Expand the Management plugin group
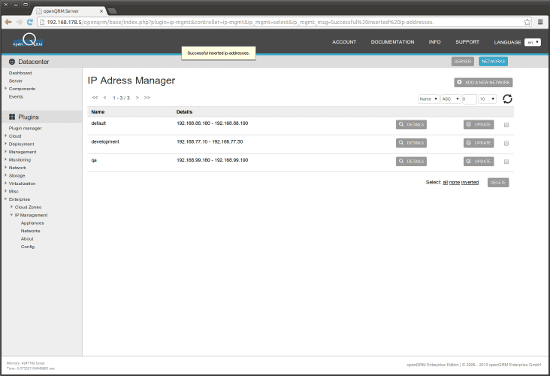 [6, 152]
